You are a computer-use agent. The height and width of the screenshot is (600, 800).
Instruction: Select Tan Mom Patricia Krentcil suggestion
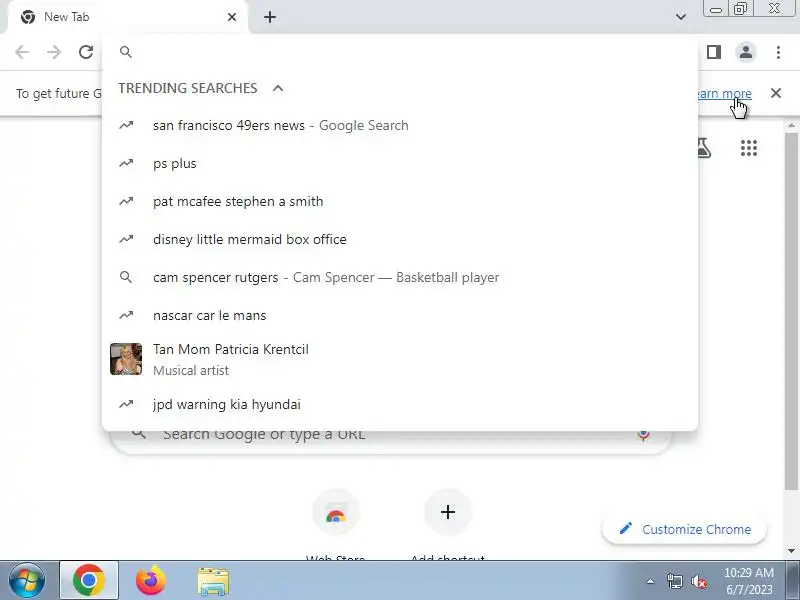coord(399,359)
